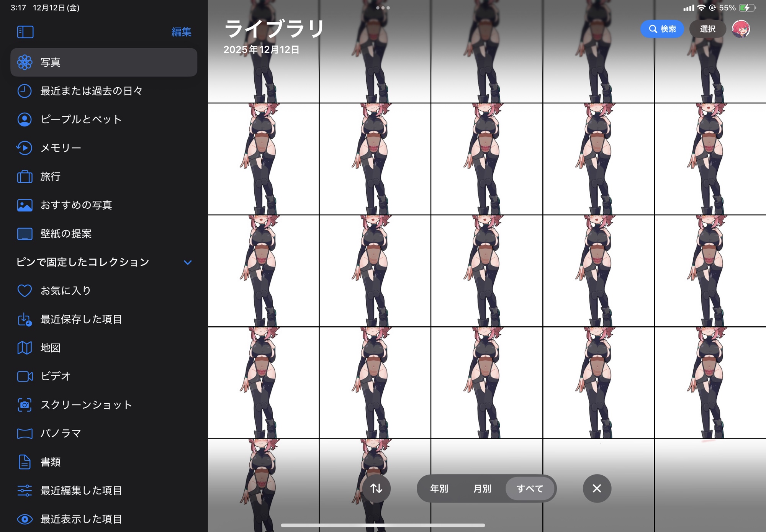The width and height of the screenshot is (766, 532).
Task: Open スクリーンショット screenshots collection
Action: pyautogui.click(x=86, y=405)
